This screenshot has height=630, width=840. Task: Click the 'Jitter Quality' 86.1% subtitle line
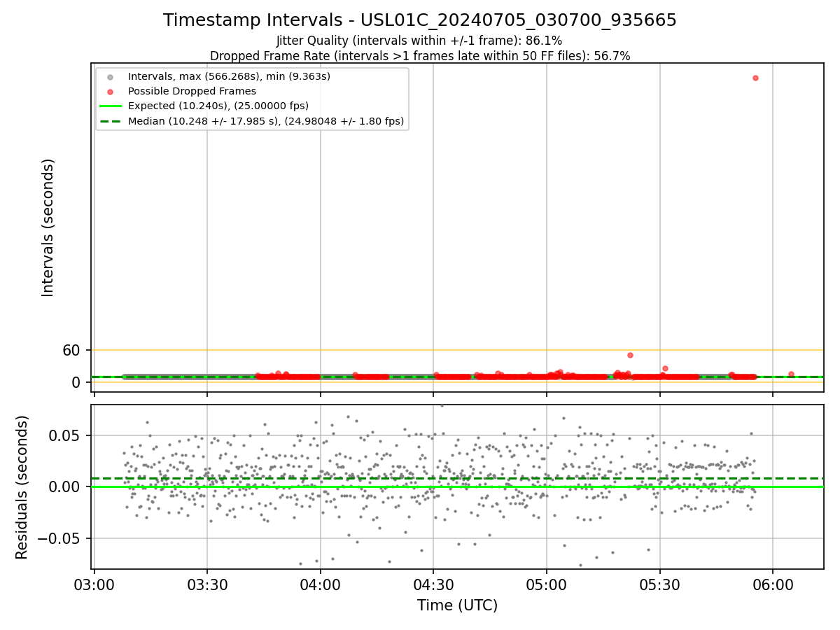419,41
